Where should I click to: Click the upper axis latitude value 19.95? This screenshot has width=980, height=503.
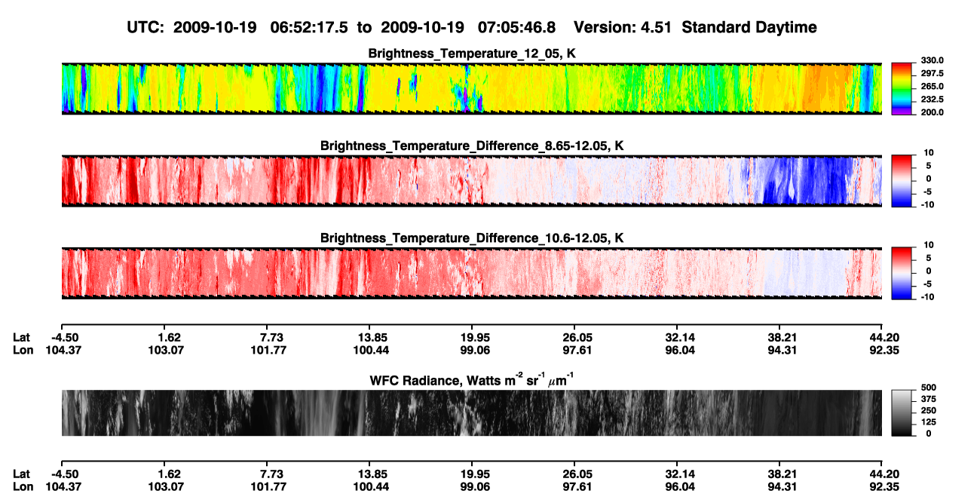point(472,338)
